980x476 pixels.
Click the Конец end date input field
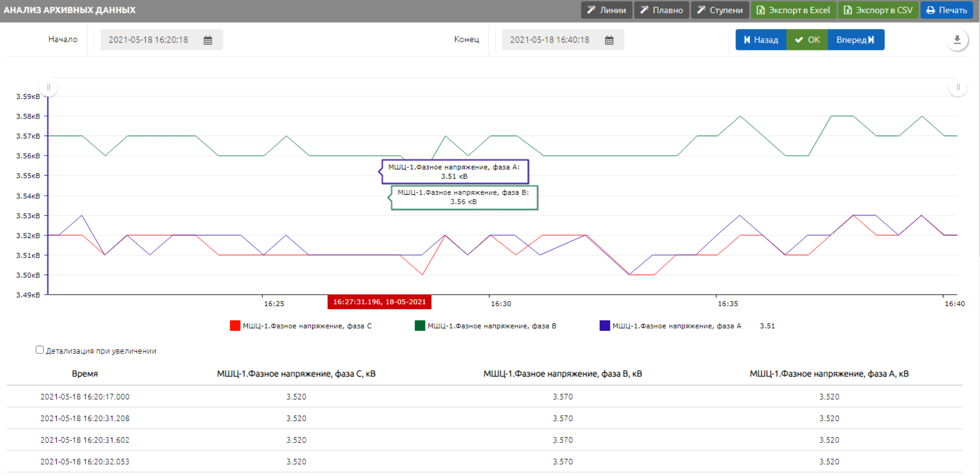coord(549,40)
